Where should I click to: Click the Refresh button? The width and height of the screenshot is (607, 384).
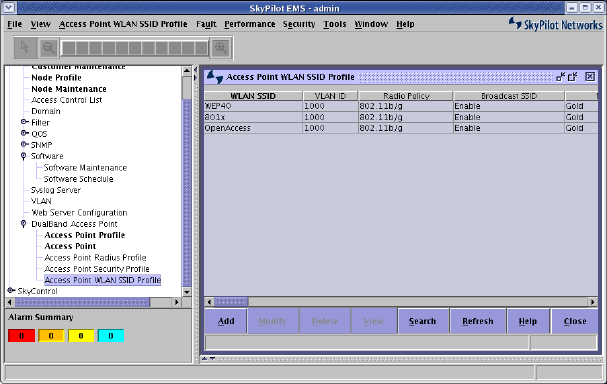[478, 321]
